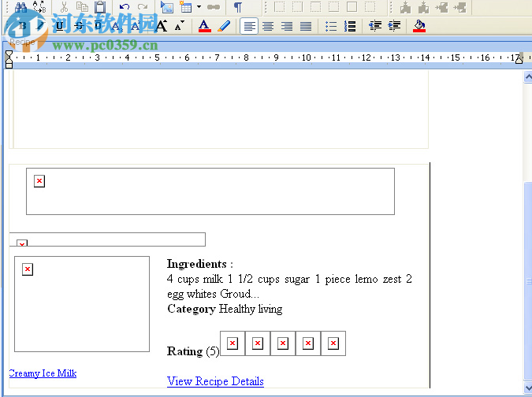The height and width of the screenshot is (397, 532).
Task: Toggle underline formatting
Action: tap(60, 26)
